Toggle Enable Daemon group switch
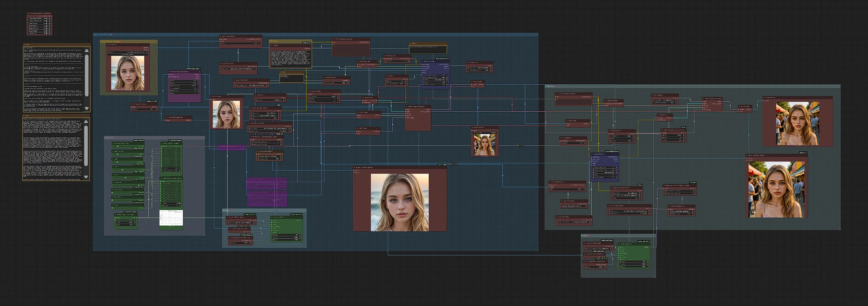Viewport: 868px width, 306px height. tap(47, 28)
